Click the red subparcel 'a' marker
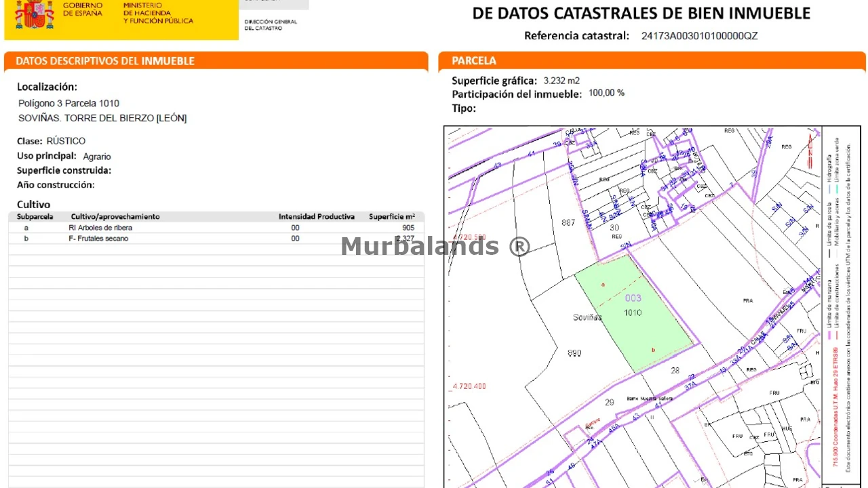The height and width of the screenshot is (488, 868). 602,285
